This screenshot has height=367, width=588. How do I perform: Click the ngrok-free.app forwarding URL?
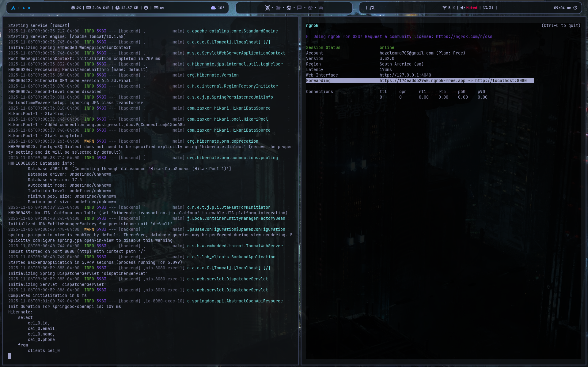pyautogui.click(x=422, y=81)
